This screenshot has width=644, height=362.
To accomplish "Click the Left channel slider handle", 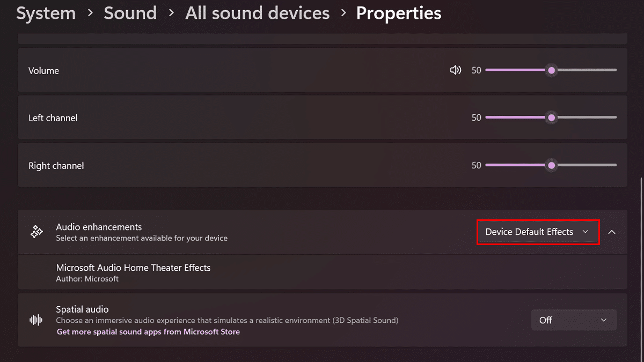I will pyautogui.click(x=551, y=117).
